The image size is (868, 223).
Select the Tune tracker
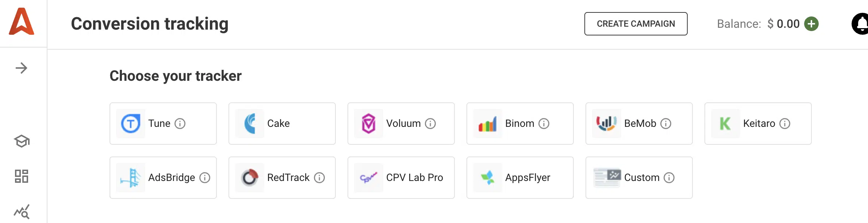(163, 124)
